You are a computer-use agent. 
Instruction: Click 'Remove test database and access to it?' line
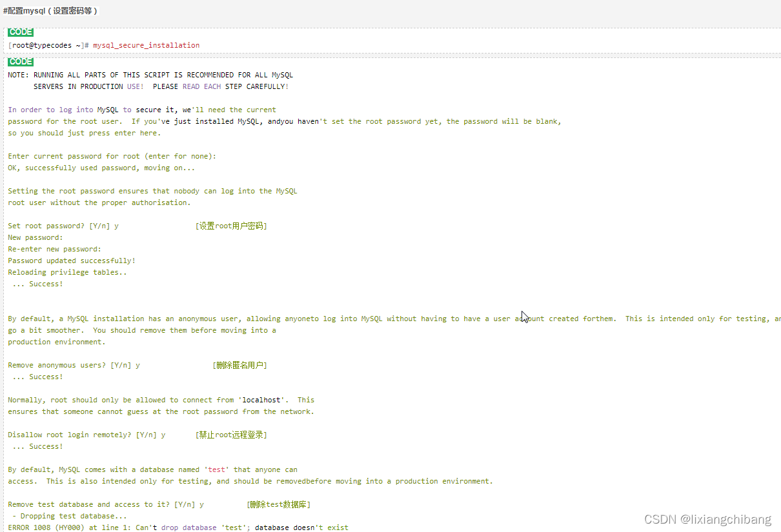pos(106,504)
